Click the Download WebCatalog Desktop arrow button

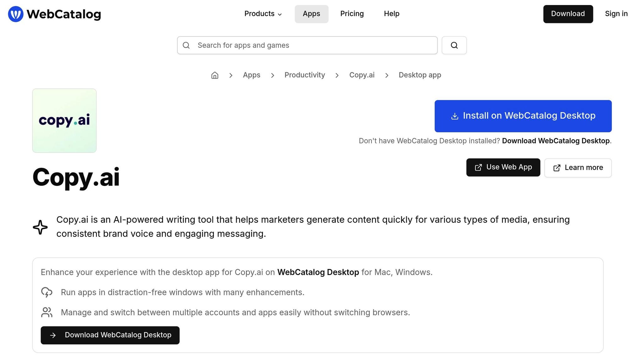(110, 335)
